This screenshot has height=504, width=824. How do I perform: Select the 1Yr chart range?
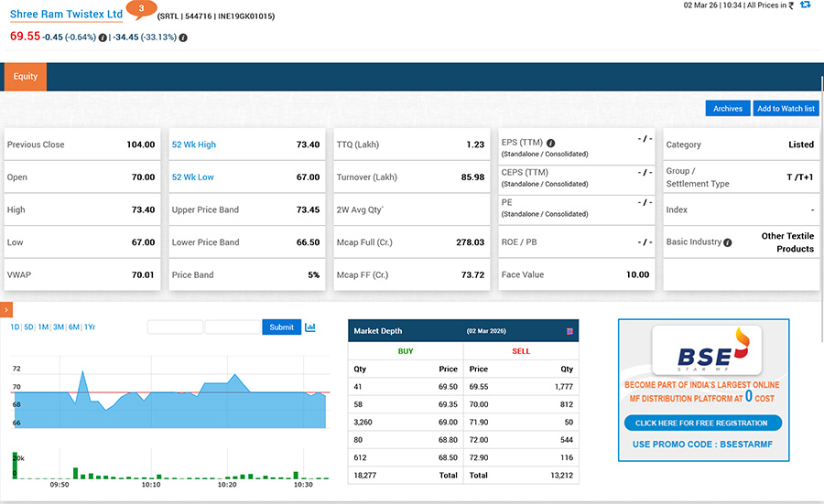coord(90,327)
